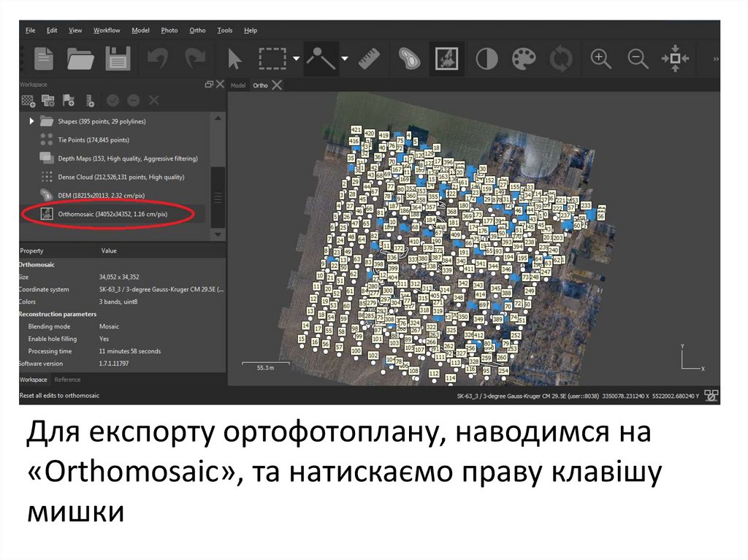
Task: Click the Zoom In magnifier icon
Action: click(x=600, y=58)
